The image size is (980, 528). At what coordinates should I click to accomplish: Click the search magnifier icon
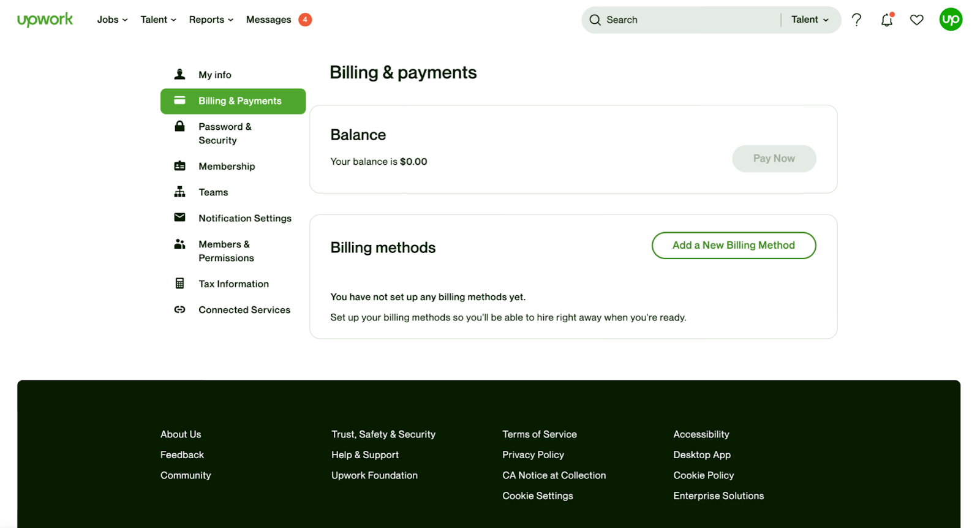tap(595, 20)
